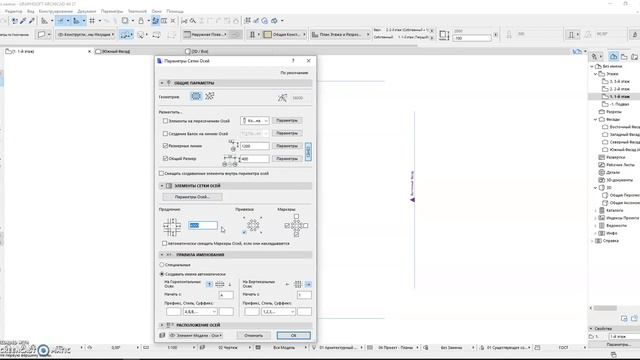Click navigator horizontal scrollbar
This screenshot has height=360, width=640.
click(605, 308)
